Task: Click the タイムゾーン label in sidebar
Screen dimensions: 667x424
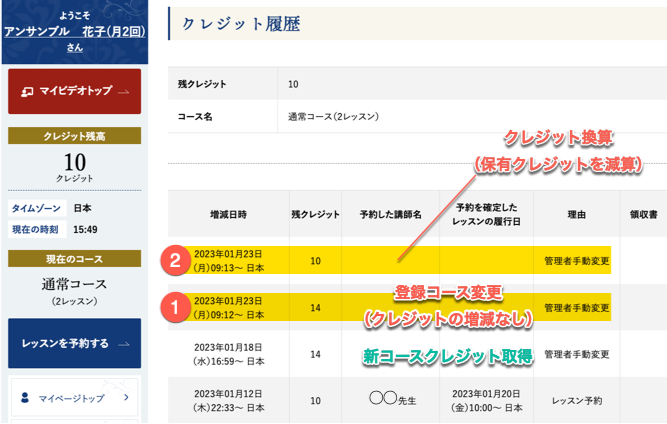Action: (x=36, y=209)
